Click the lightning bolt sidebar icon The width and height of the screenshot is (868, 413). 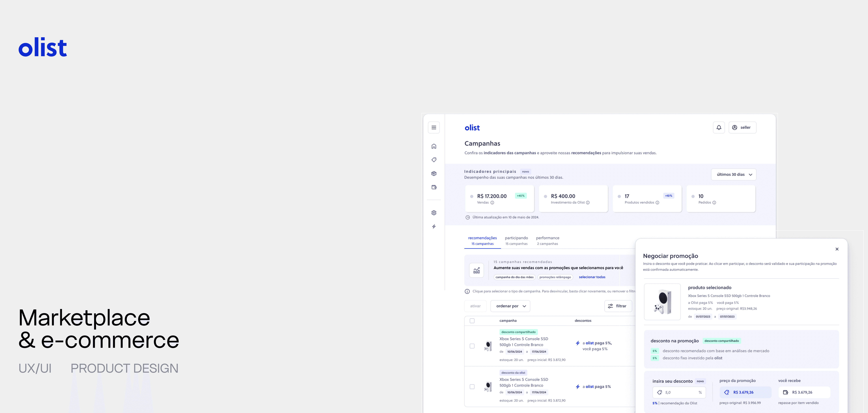(x=434, y=226)
